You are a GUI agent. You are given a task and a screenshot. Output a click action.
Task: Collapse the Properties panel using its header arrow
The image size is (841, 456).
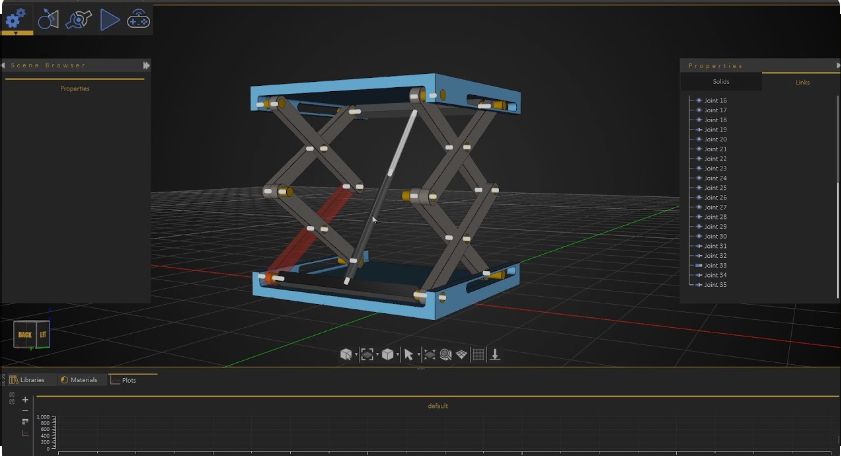click(x=838, y=65)
